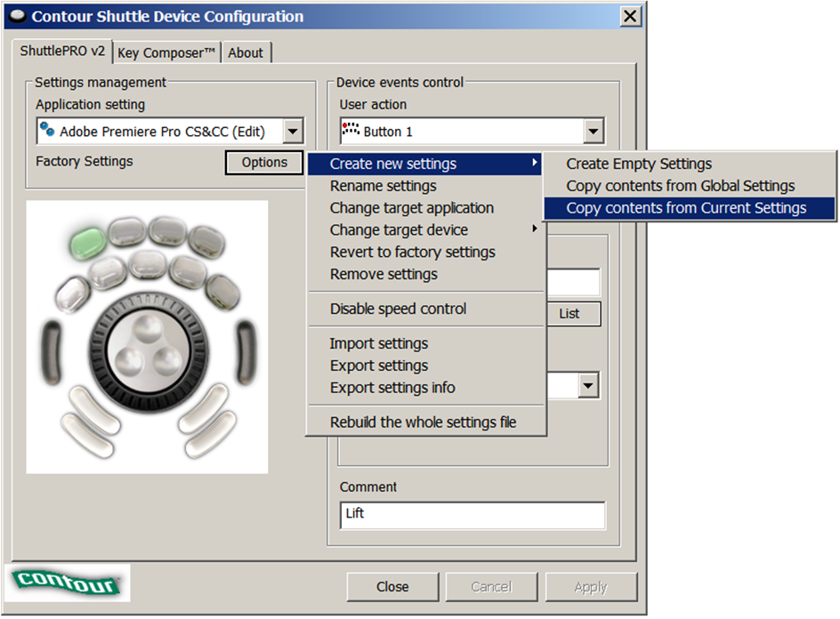Image resolution: width=840 pixels, height=619 pixels.
Task: Select Copy contents from Current Settings
Action: (686, 208)
